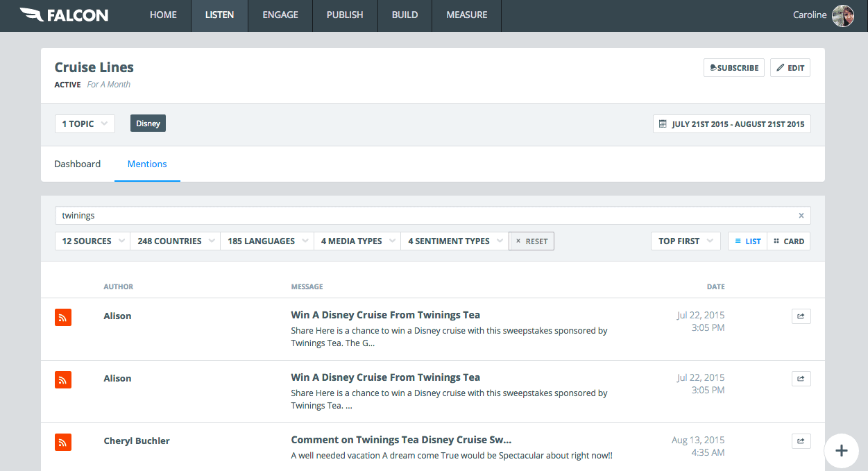Clear the twinings search text
This screenshot has height=471, width=868.
tap(801, 216)
